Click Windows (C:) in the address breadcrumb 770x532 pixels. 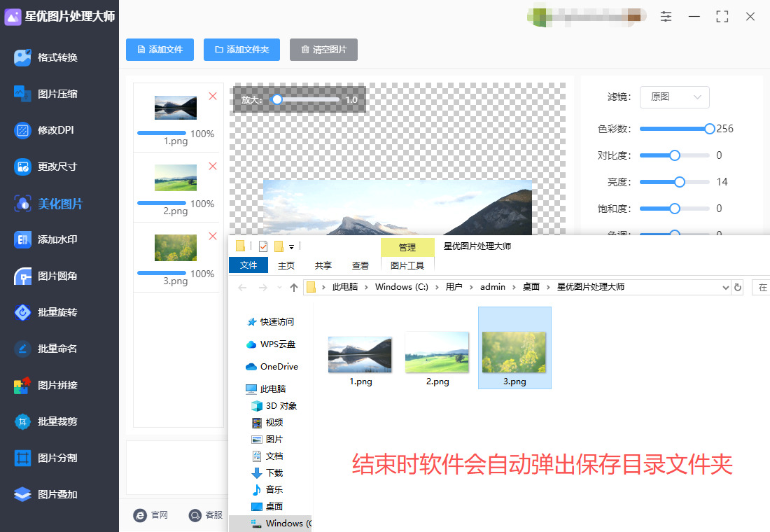(x=402, y=287)
